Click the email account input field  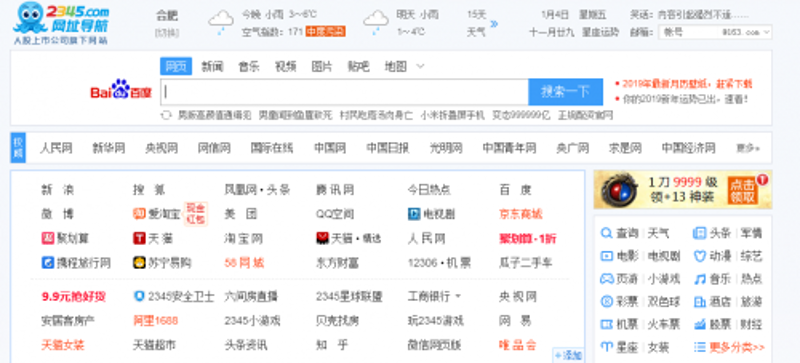690,32
